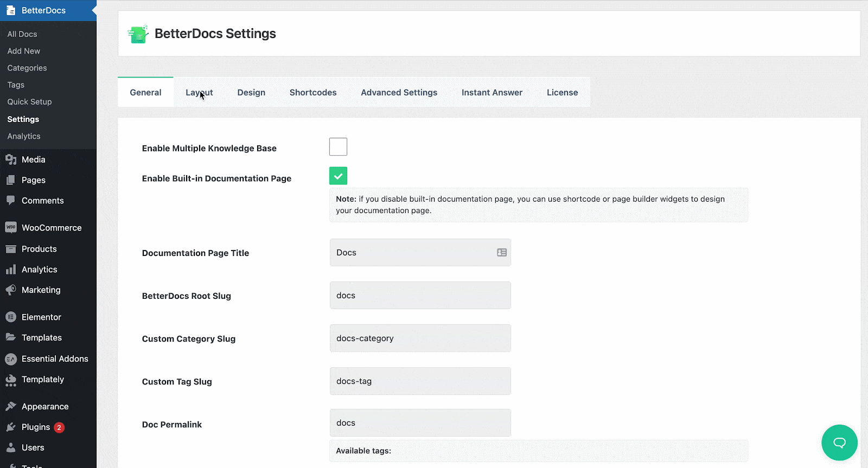Switch to the Shortcodes tab

(313, 92)
